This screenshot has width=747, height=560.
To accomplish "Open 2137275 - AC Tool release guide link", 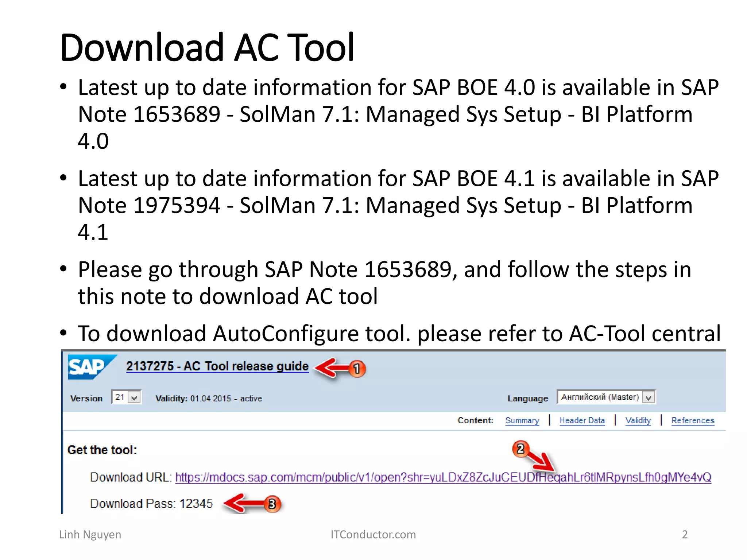I will (217, 366).
